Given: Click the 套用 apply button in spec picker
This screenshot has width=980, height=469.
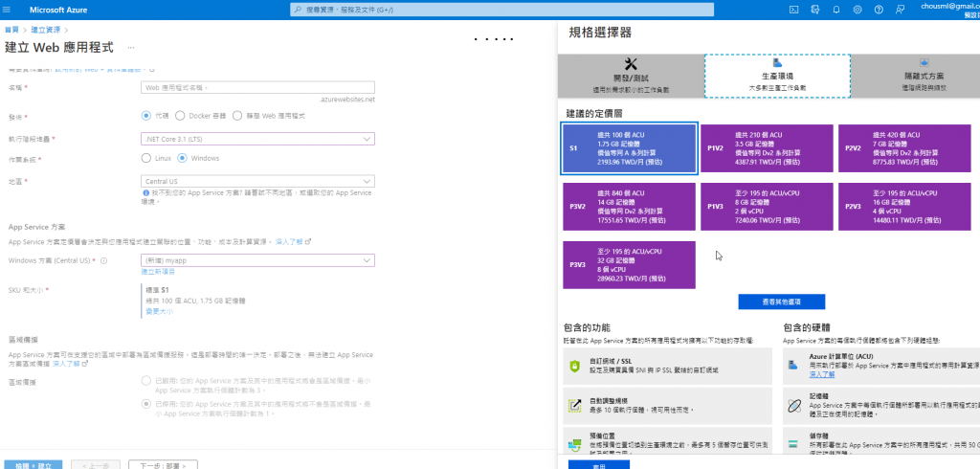Looking at the screenshot, I should tap(599, 465).
